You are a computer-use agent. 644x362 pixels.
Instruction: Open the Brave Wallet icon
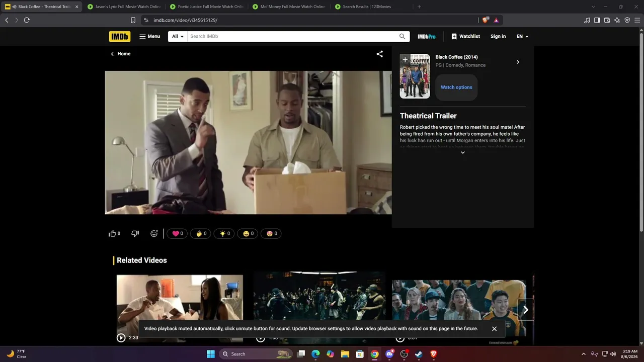[607, 20]
